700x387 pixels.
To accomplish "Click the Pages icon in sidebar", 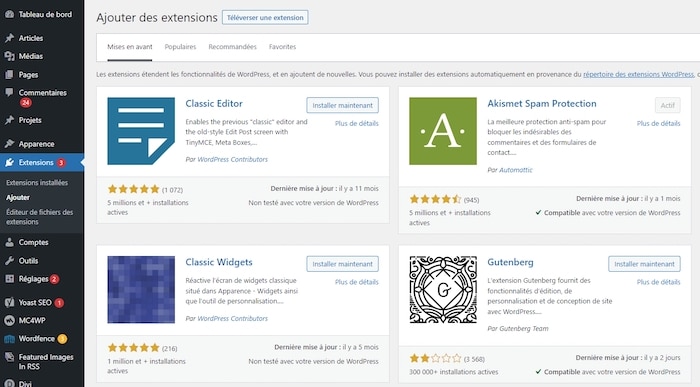I will pos(9,75).
